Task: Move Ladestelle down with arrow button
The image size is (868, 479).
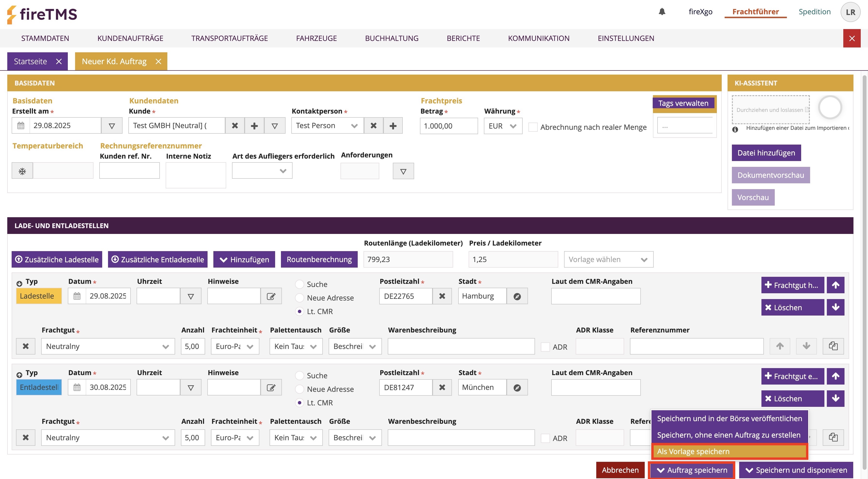Action: tap(835, 307)
